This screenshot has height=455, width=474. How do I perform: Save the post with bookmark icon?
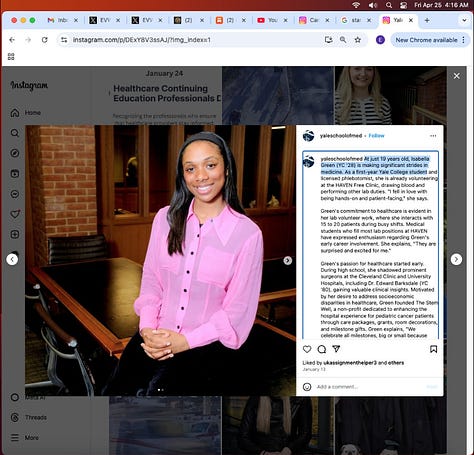433,349
